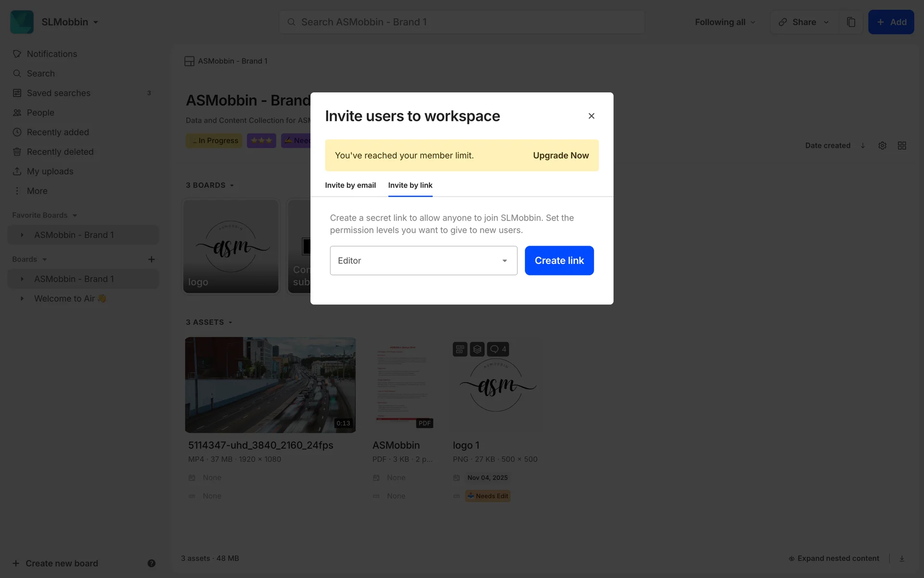The image size is (924, 578).
Task: Go to the People section
Action: [40, 113]
